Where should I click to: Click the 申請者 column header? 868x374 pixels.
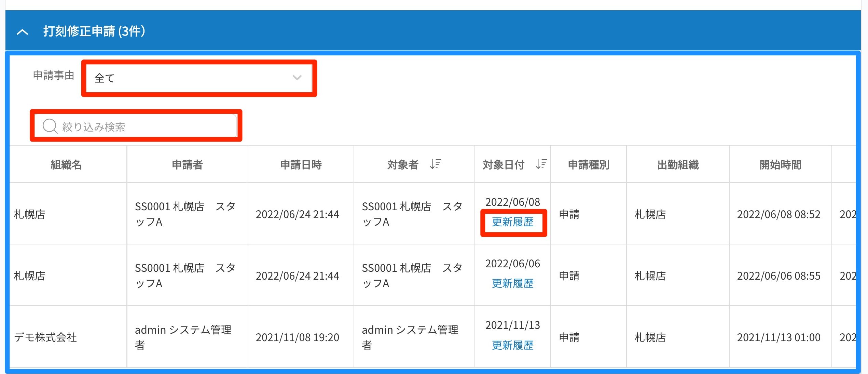pos(187,165)
